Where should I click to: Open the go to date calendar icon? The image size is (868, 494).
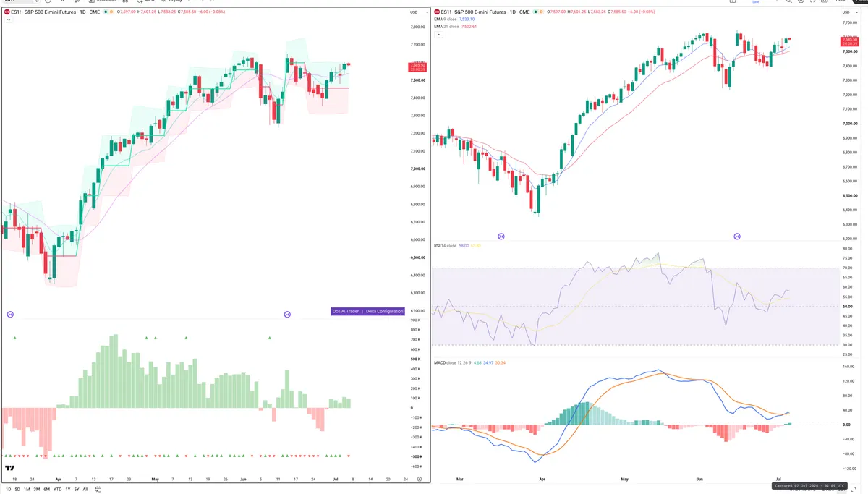pos(98,489)
